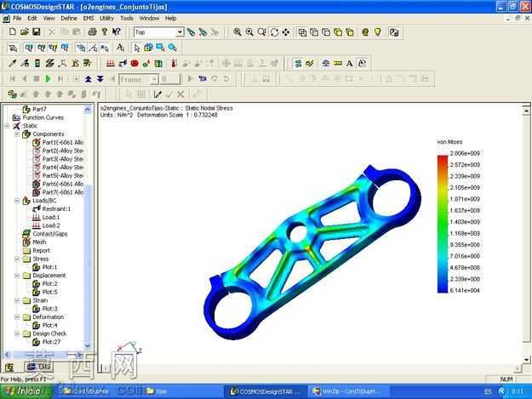
Task: Collapse the Displacement folder
Action: tap(17, 276)
